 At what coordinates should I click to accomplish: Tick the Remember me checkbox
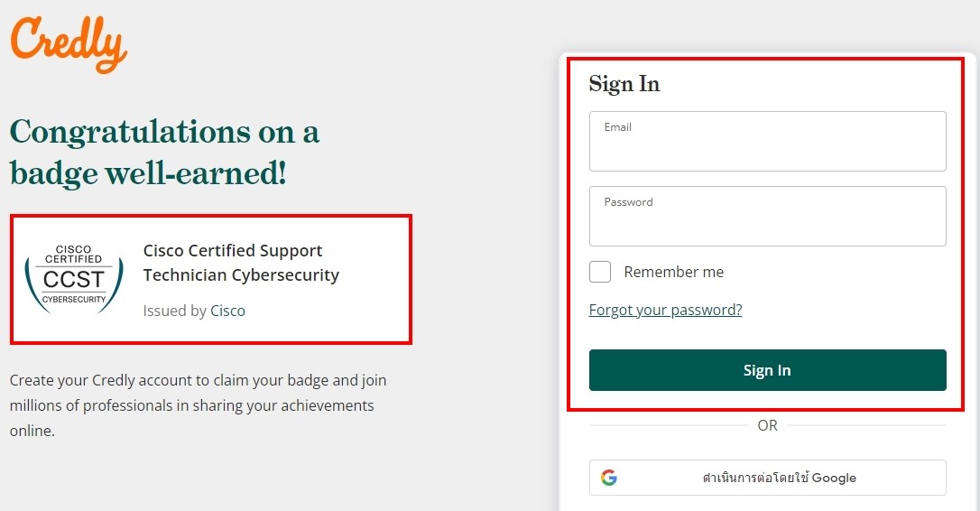[x=600, y=272]
